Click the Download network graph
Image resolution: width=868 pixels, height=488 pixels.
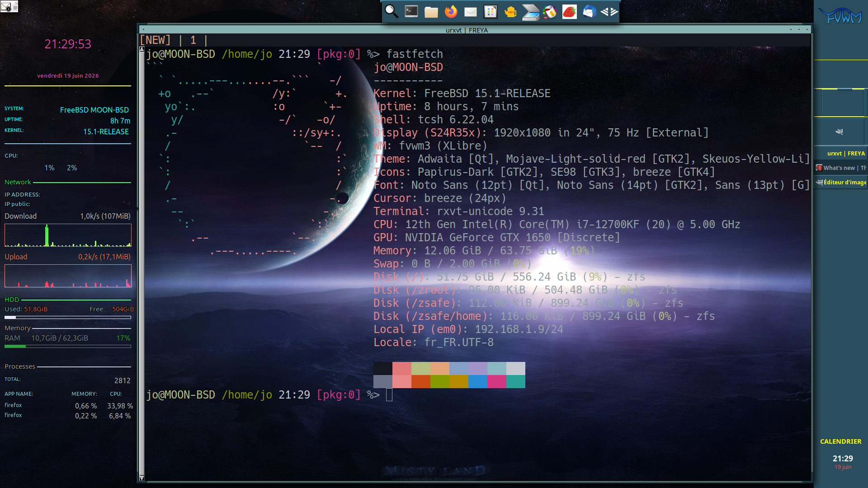click(x=68, y=235)
